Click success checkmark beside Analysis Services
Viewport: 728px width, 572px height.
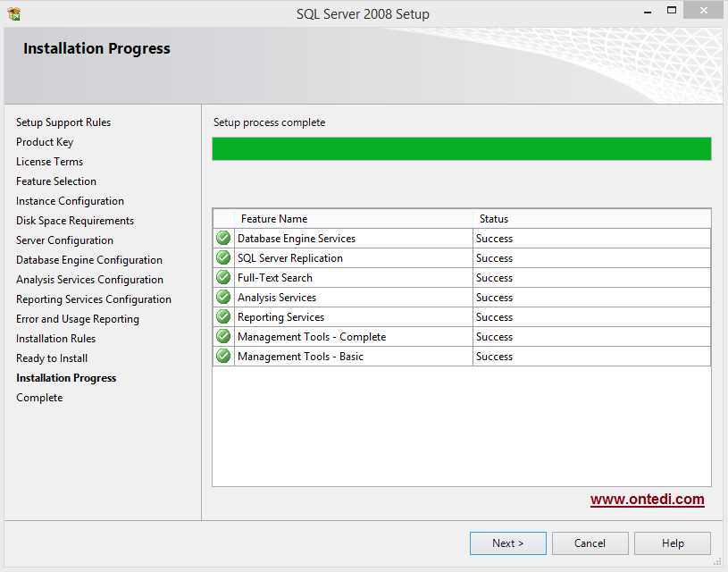(223, 297)
